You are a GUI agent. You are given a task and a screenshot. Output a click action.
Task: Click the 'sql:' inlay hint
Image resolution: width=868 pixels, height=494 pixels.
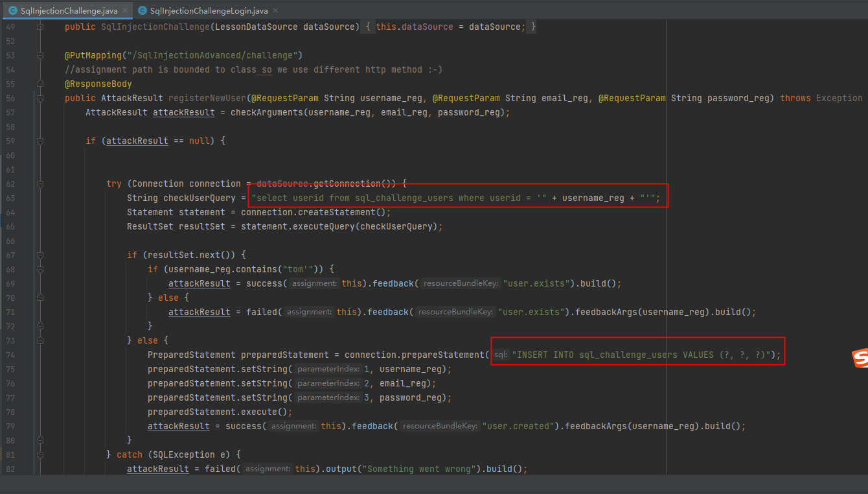point(501,355)
